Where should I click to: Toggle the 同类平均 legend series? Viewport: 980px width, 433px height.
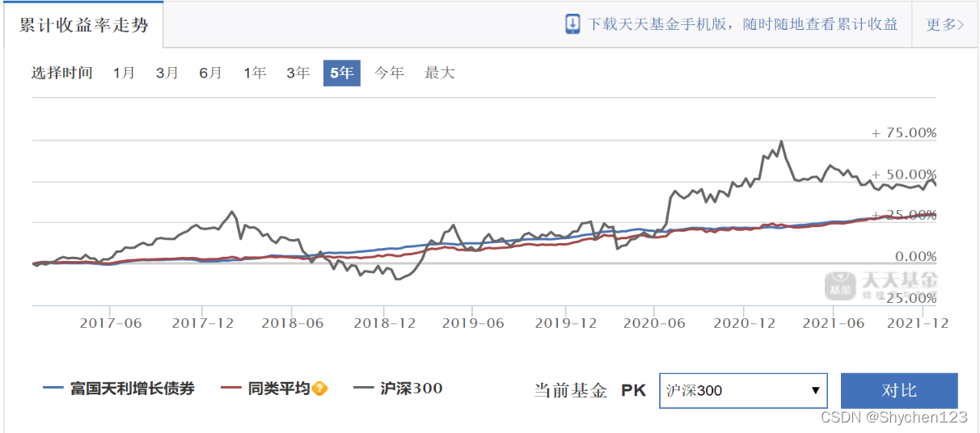pyautogui.click(x=265, y=389)
